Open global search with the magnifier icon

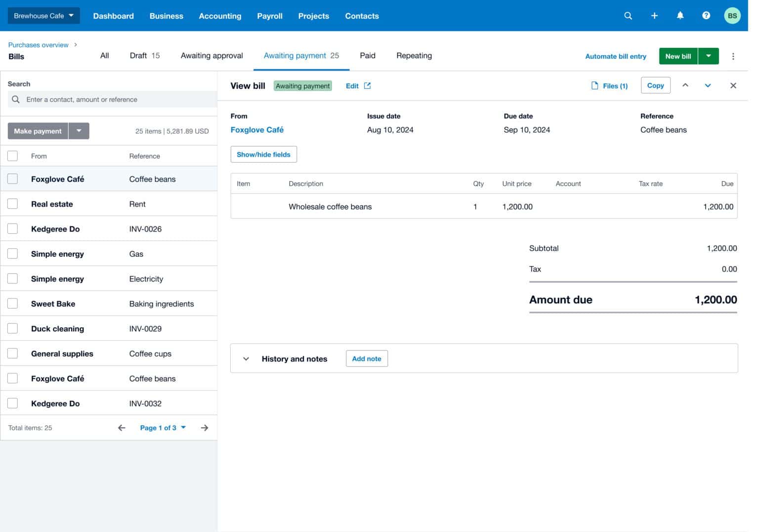click(628, 15)
